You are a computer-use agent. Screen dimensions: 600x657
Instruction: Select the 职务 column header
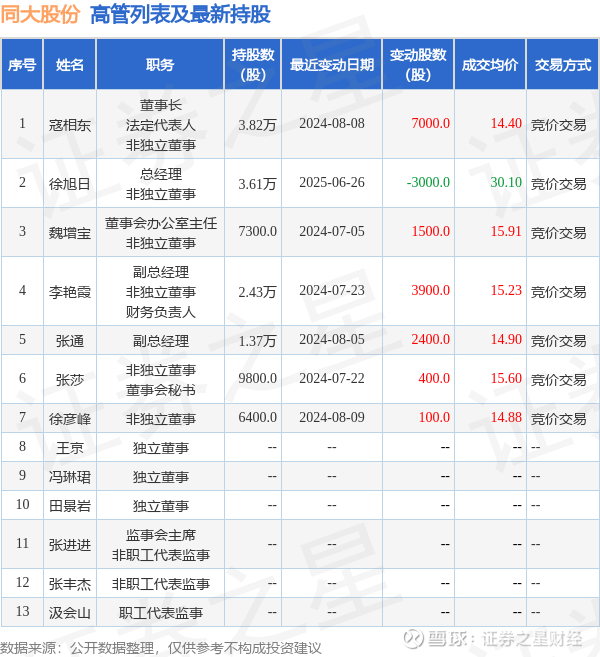click(x=160, y=65)
